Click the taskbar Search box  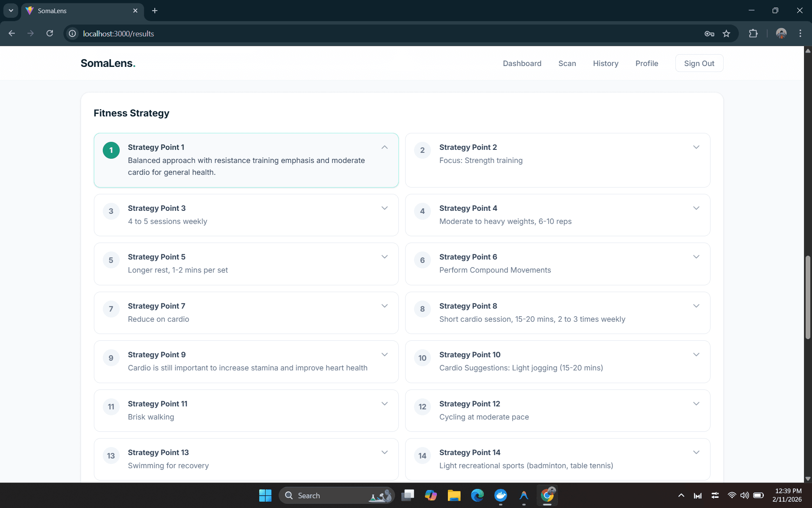[337, 495]
